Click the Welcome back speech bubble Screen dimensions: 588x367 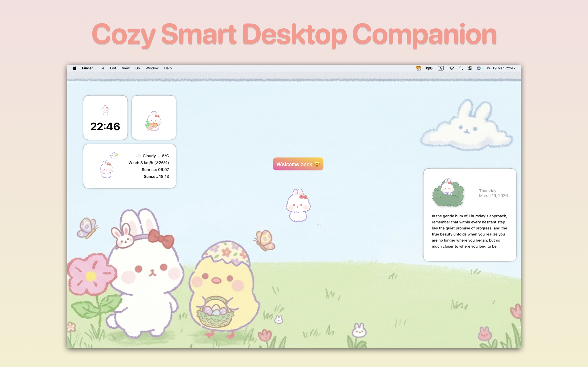pyautogui.click(x=298, y=164)
